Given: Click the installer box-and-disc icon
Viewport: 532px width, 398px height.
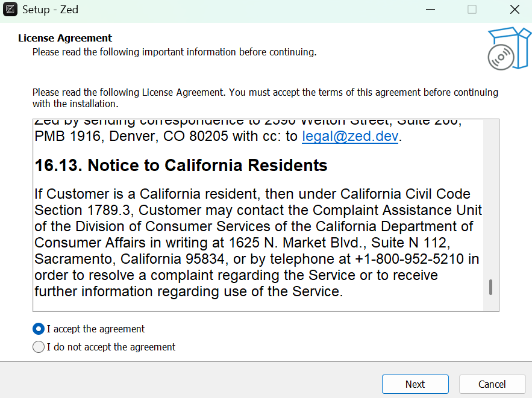Looking at the screenshot, I should pyautogui.click(x=509, y=49).
